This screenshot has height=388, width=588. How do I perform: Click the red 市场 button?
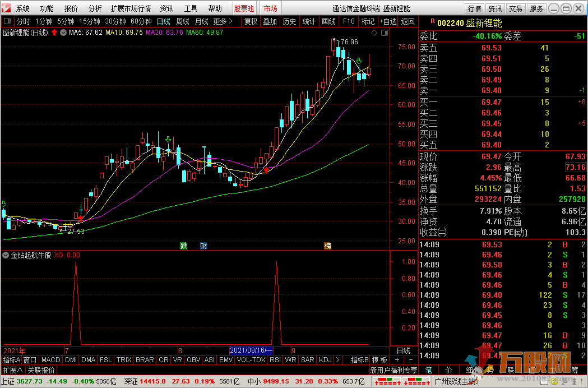[x=270, y=8]
